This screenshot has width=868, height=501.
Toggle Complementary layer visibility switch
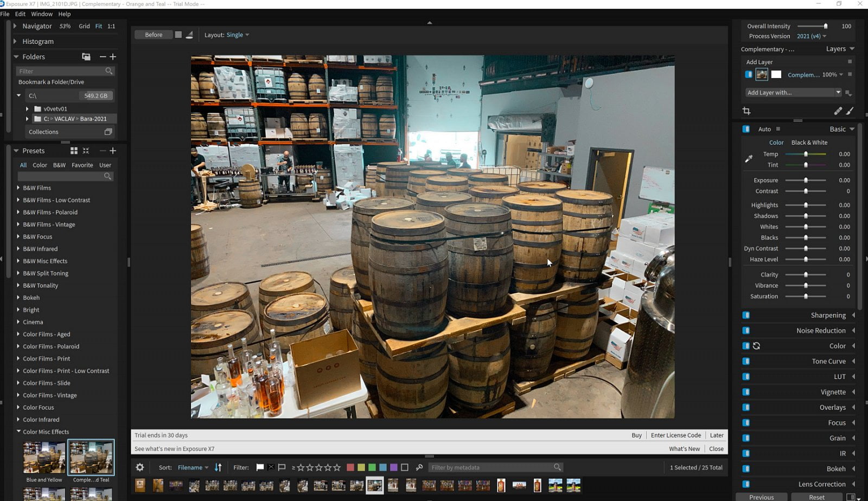(749, 74)
